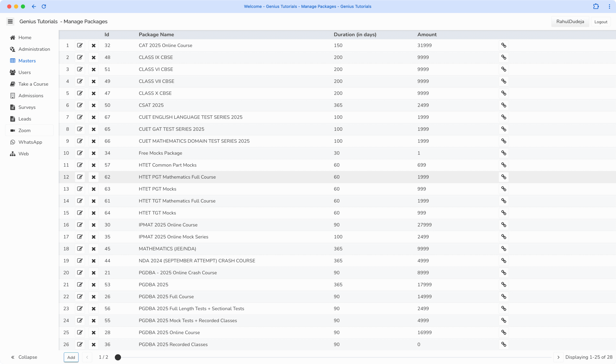Open Admissions in sidebar
The width and height of the screenshot is (616, 364).
pos(31,96)
